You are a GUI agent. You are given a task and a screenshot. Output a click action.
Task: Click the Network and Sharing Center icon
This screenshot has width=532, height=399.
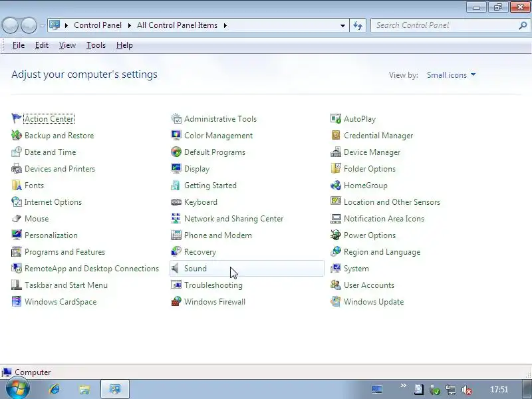pos(176,219)
